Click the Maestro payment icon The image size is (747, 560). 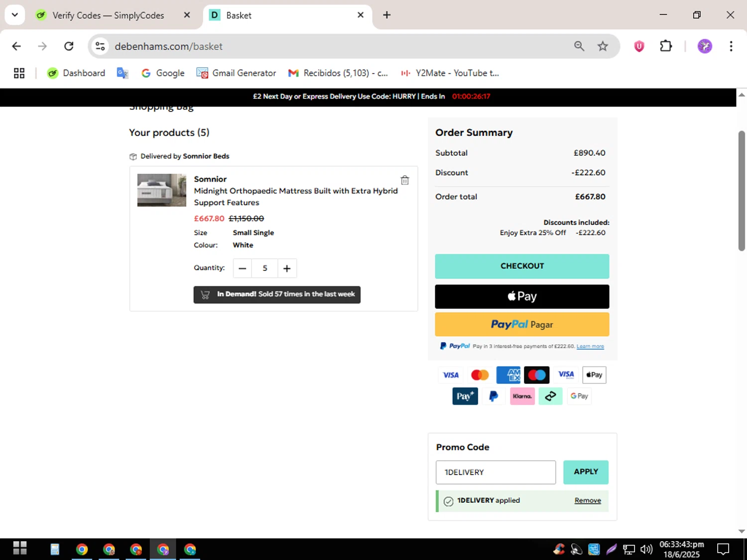point(537,375)
